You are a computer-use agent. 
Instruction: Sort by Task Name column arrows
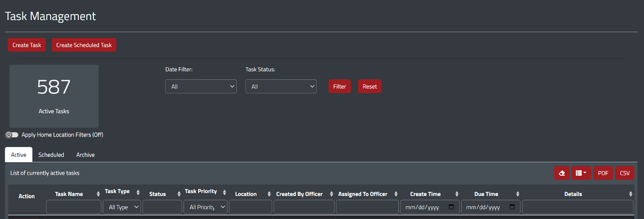click(x=98, y=194)
